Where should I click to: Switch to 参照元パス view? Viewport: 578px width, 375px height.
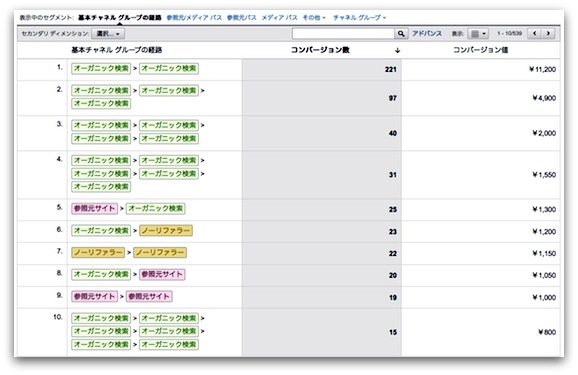241,17
